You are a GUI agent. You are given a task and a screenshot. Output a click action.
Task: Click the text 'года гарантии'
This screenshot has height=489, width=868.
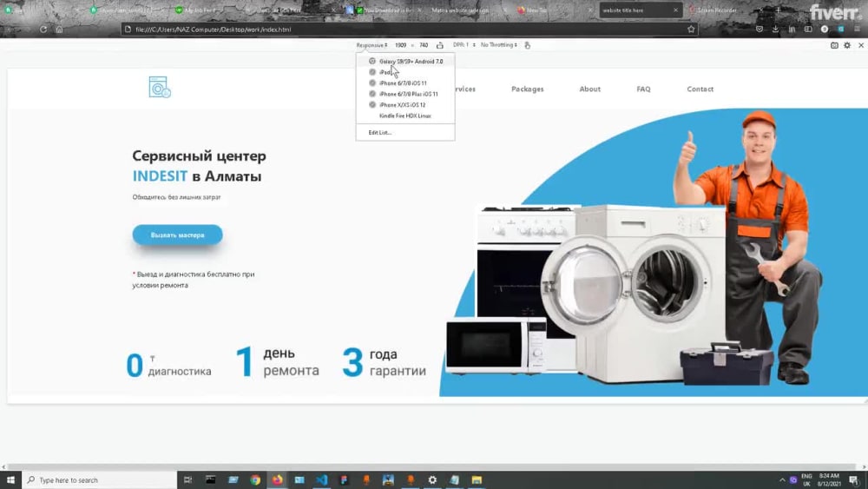(x=398, y=362)
